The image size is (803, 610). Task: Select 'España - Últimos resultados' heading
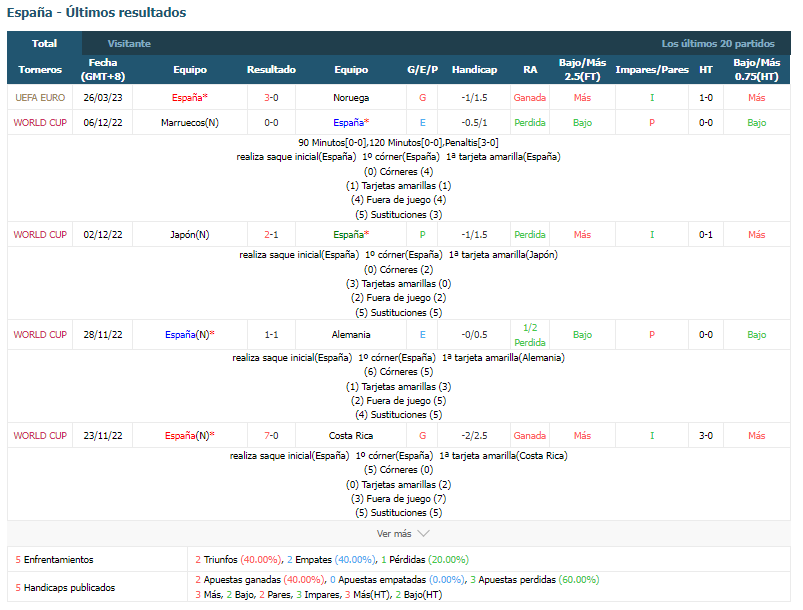(97, 12)
